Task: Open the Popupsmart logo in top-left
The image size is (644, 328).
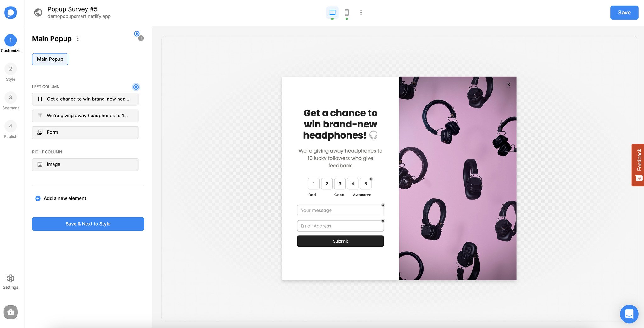Action: click(x=11, y=12)
